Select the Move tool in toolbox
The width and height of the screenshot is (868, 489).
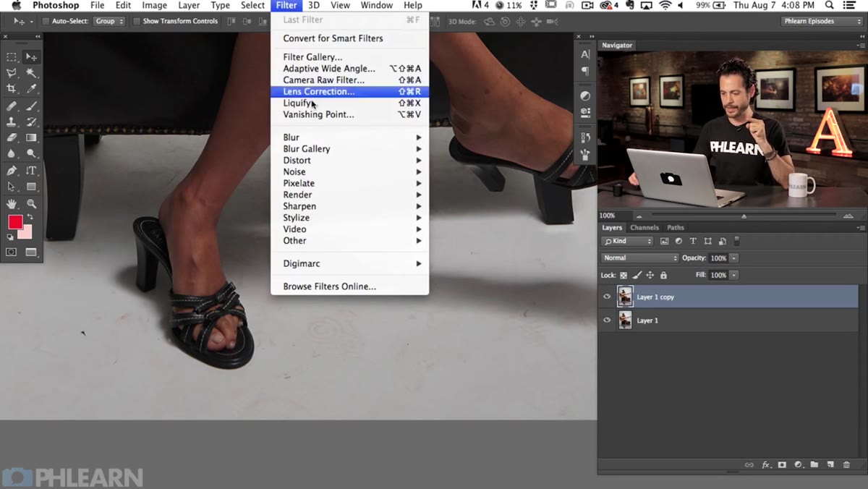tap(31, 57)
